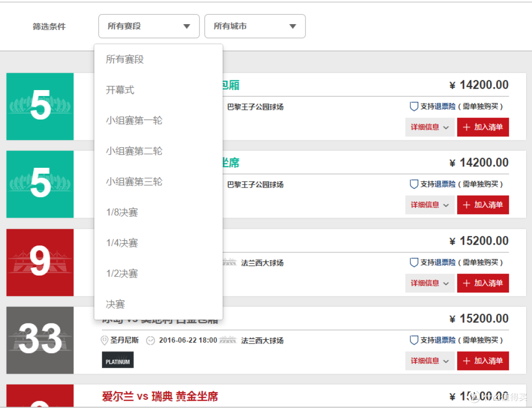Click the location pin icon beside 圣丹尼斯
The image size is (532, 408).
[x=104, y=340]
